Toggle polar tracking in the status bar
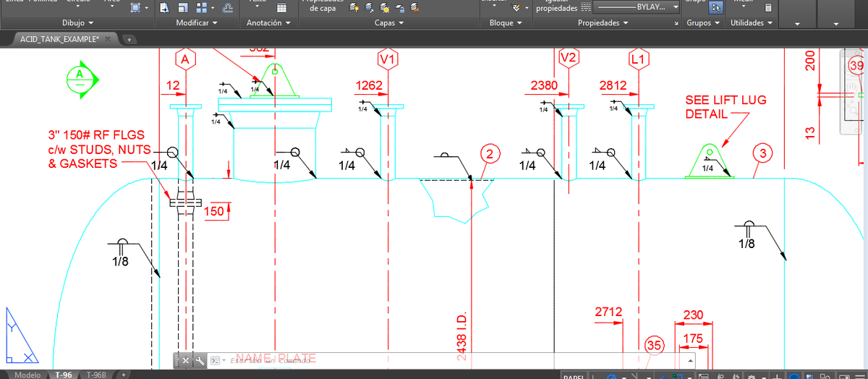The width and height of the screenshot is (868, 379). point(612,377)
